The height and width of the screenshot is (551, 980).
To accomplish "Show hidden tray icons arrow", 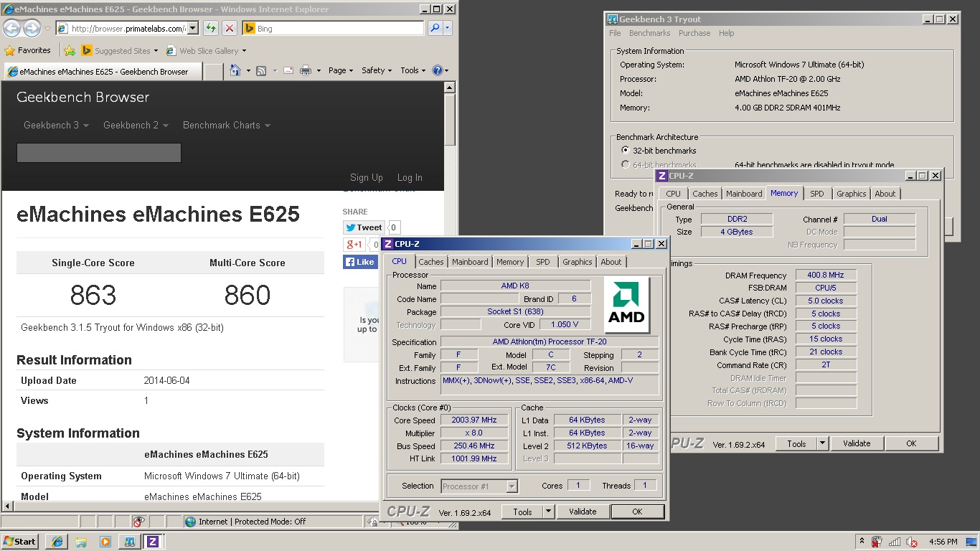I will click(862, 542).
